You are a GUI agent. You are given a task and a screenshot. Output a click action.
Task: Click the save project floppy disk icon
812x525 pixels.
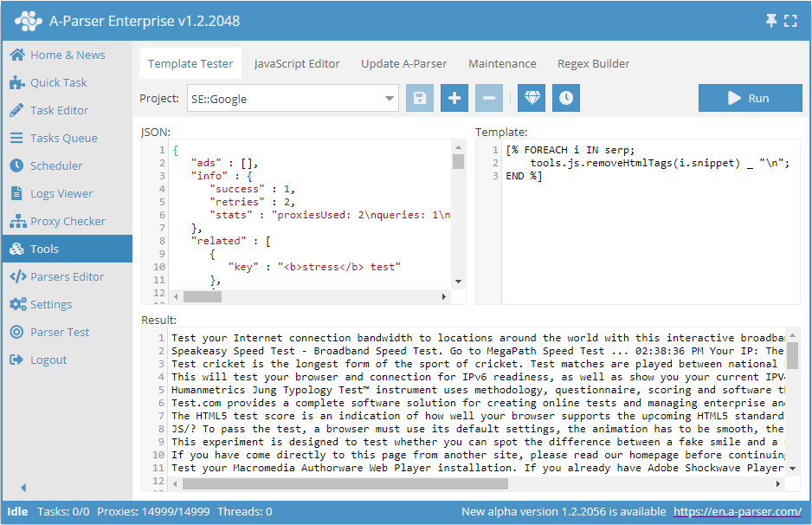(420, 98)
